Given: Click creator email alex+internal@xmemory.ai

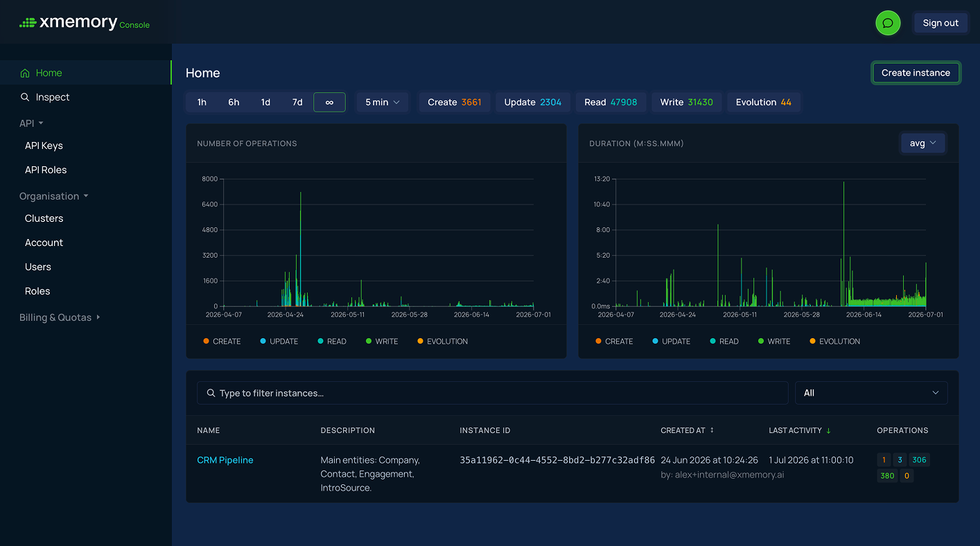Looking at the screenshot, I should click(729, 475).
